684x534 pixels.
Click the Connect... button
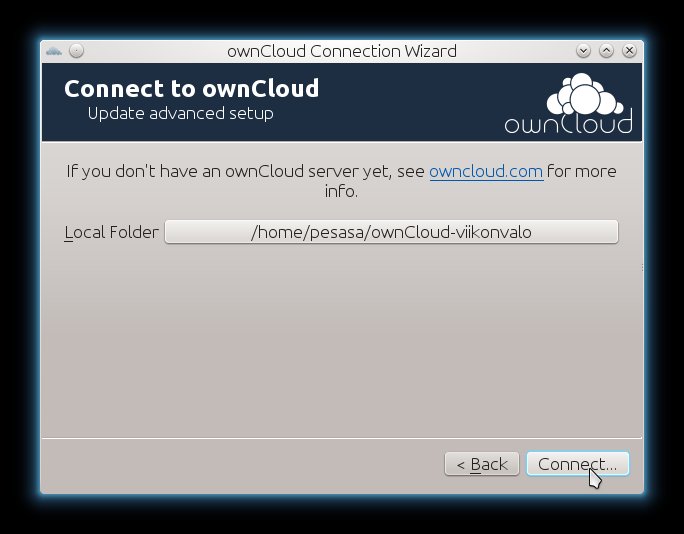pos(578,464)
